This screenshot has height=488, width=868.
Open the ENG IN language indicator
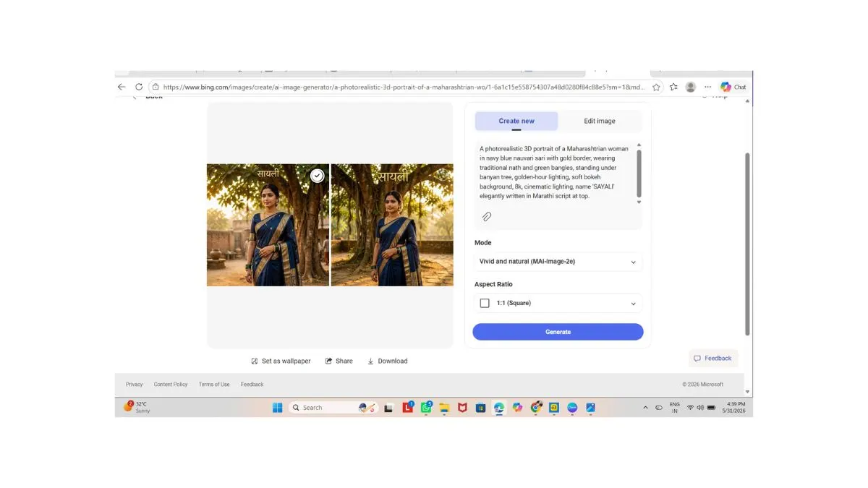(675, 408)
